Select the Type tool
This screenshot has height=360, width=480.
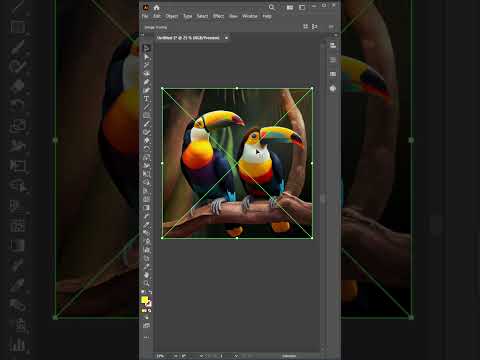point(146,99)
